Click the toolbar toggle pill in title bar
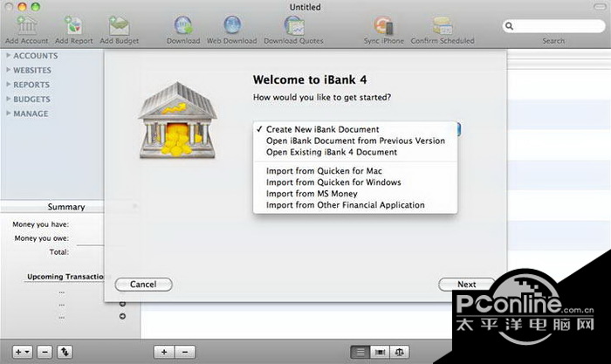This screenshot has width=611, height=364. point(600,7)
